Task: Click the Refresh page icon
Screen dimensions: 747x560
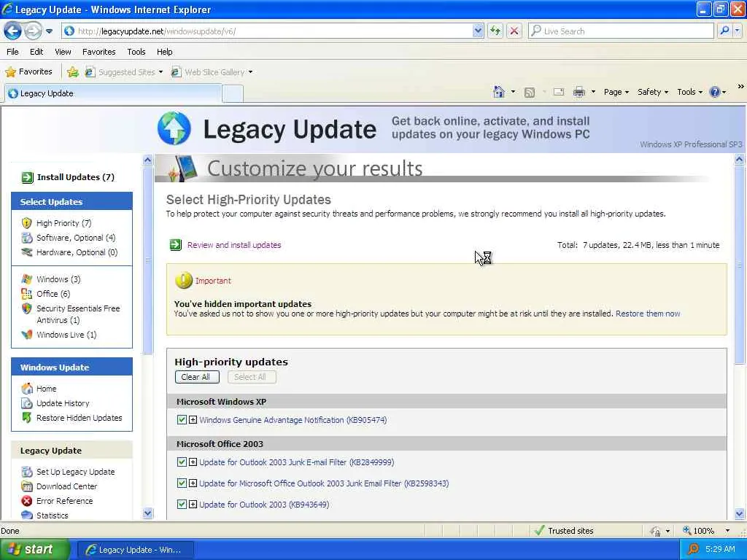Action: tap(495, 31)
